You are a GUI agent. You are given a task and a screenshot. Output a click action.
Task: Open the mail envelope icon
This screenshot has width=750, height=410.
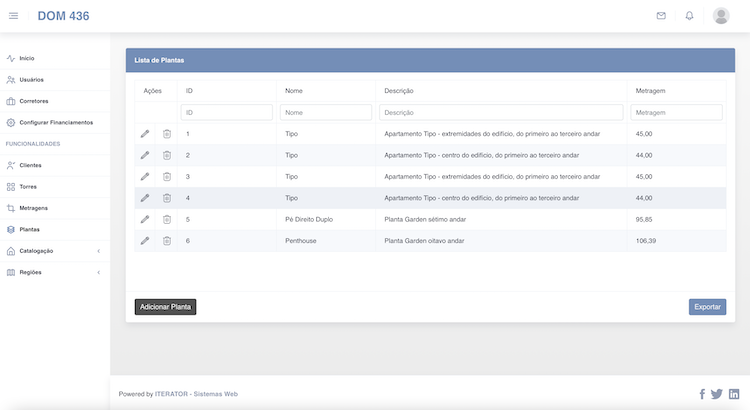tap(661, 16)
